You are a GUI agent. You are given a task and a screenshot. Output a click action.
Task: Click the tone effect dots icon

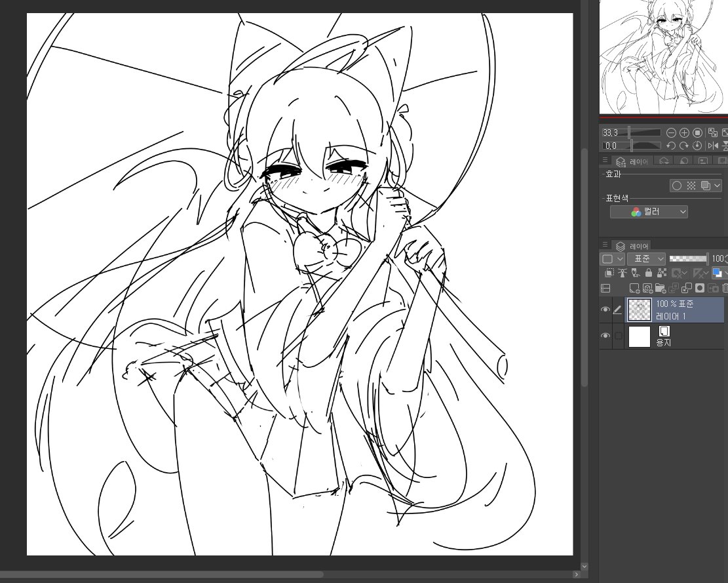click(x=691, y=186)
